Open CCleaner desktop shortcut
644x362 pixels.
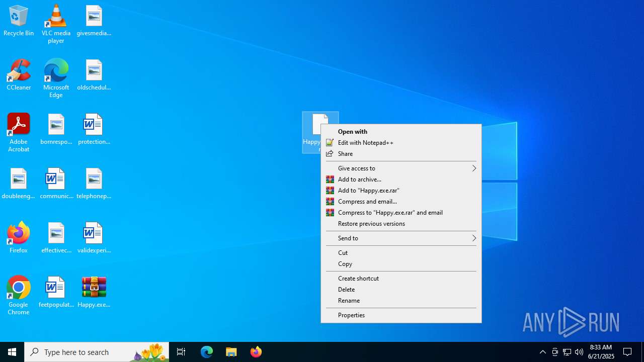pos(19,75)
